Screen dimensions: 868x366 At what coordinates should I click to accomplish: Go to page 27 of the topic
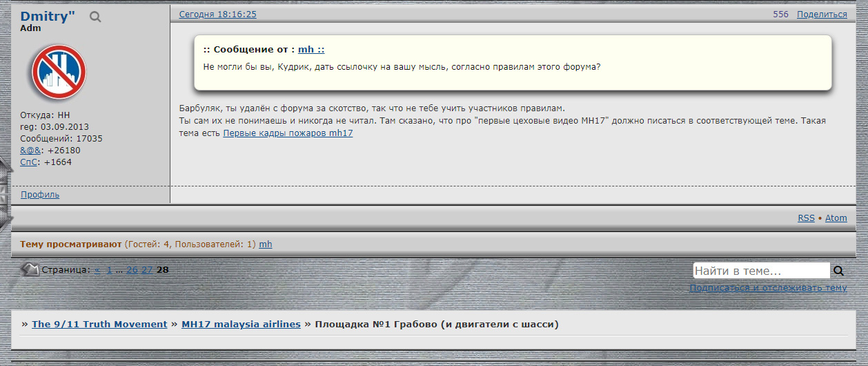pos(147,270)
